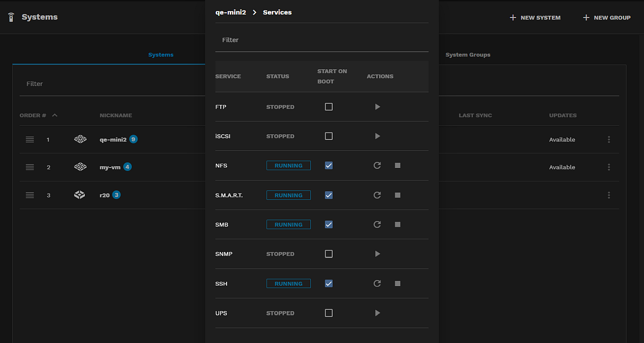The image size is (644, 343).
Task: Enable start on boot for SNMP
Action: click(328, 254)
